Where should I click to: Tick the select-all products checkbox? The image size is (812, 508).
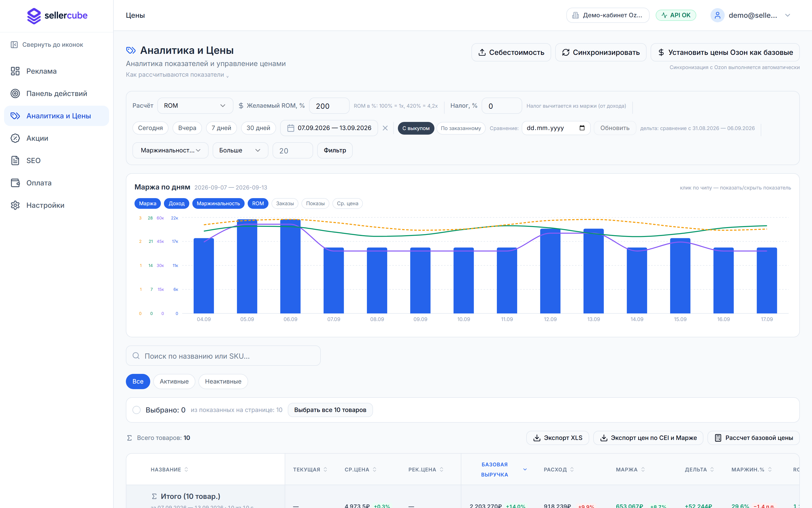pos(137,410)
